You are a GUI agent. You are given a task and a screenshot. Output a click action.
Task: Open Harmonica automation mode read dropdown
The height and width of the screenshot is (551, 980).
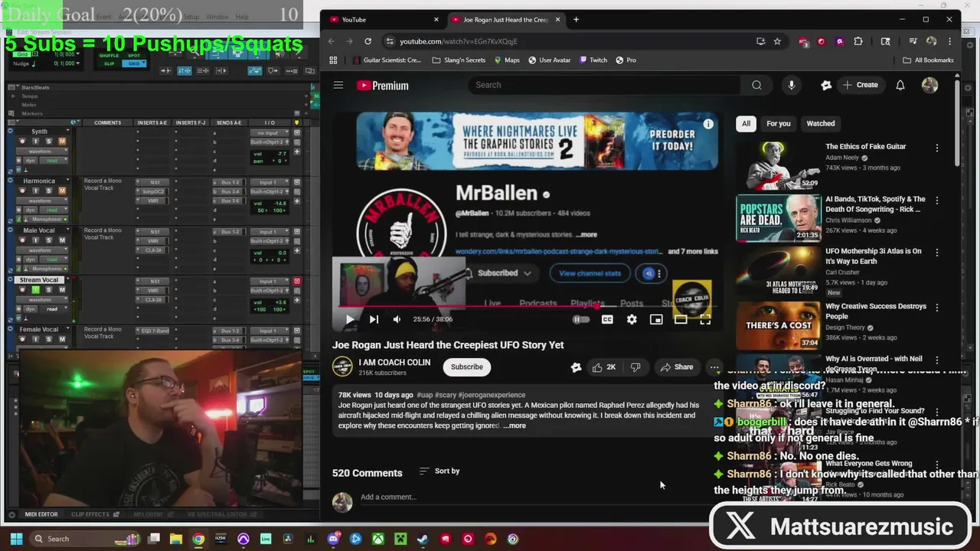52,210
